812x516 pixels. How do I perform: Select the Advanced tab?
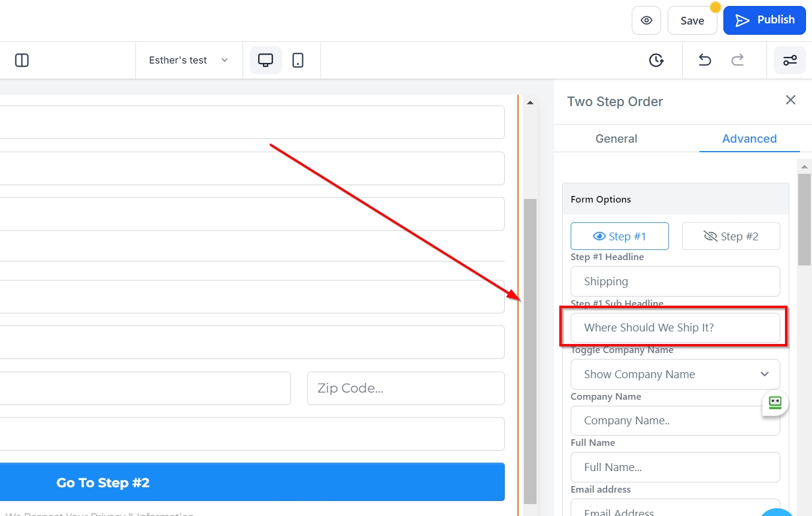coord(749,139)
